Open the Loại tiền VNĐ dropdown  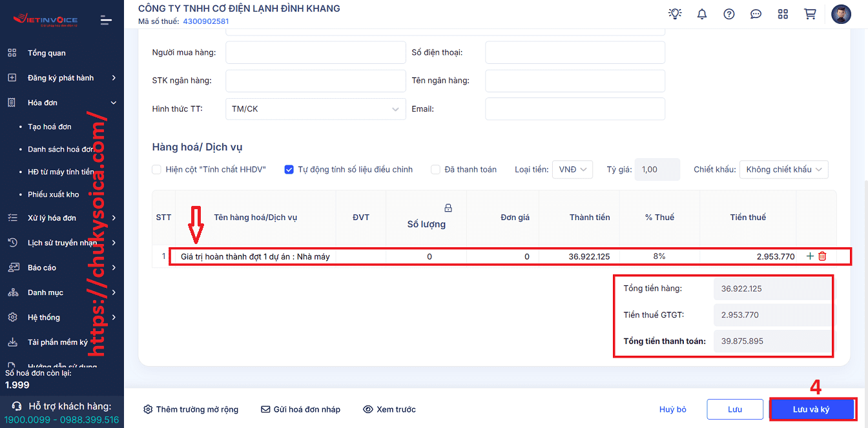pyautogui.click(x=572, y=169)
